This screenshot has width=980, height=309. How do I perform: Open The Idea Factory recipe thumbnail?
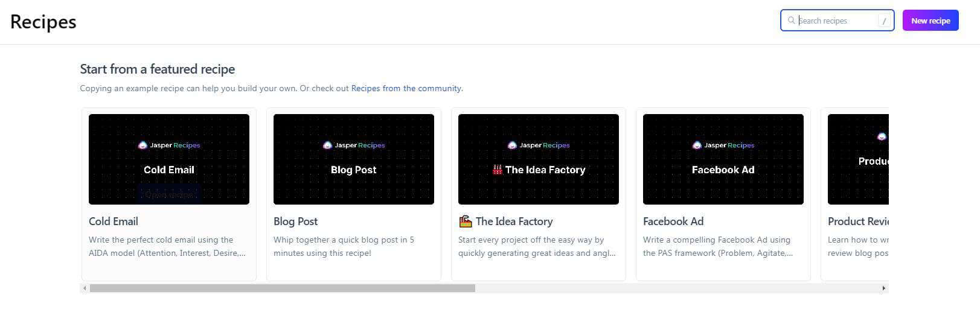539,159
